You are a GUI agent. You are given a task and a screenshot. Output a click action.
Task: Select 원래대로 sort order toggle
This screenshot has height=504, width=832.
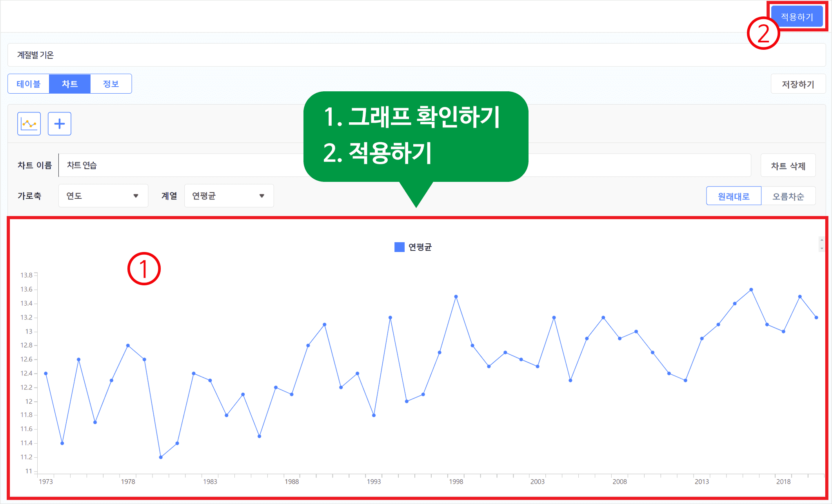click(x=734, y=196)
